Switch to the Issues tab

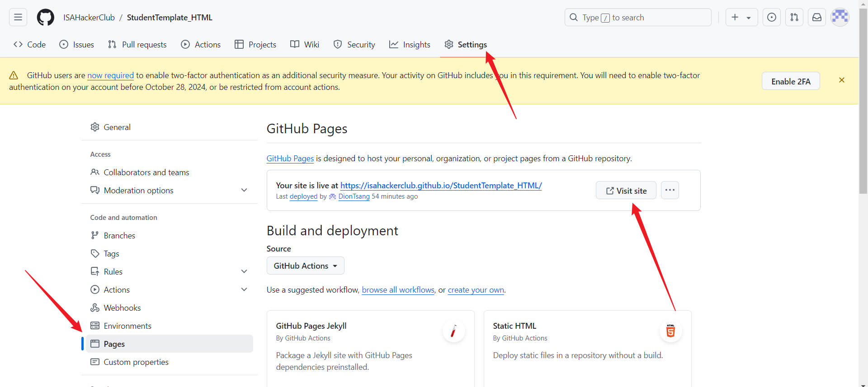77,44
